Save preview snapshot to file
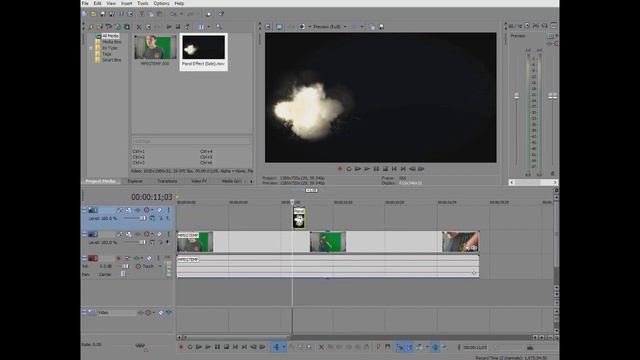The height and width of the screenshot is (360, 640). coord(381,27)
